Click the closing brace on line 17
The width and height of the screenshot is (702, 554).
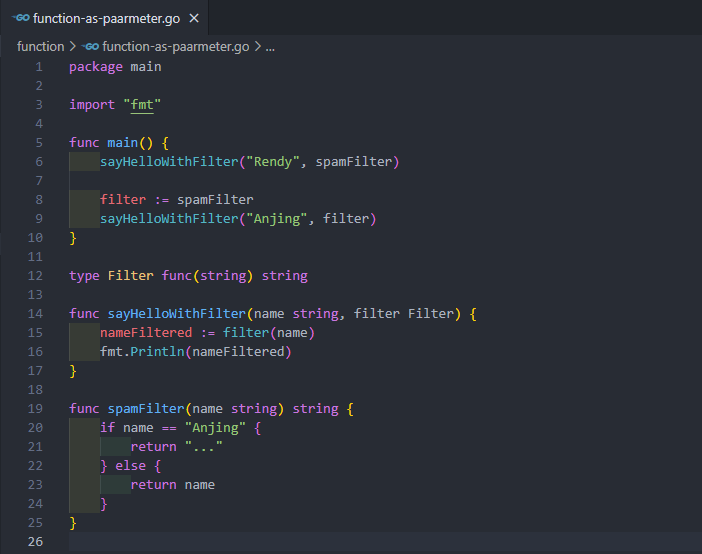pyautogui.click(x=73, y=371)
